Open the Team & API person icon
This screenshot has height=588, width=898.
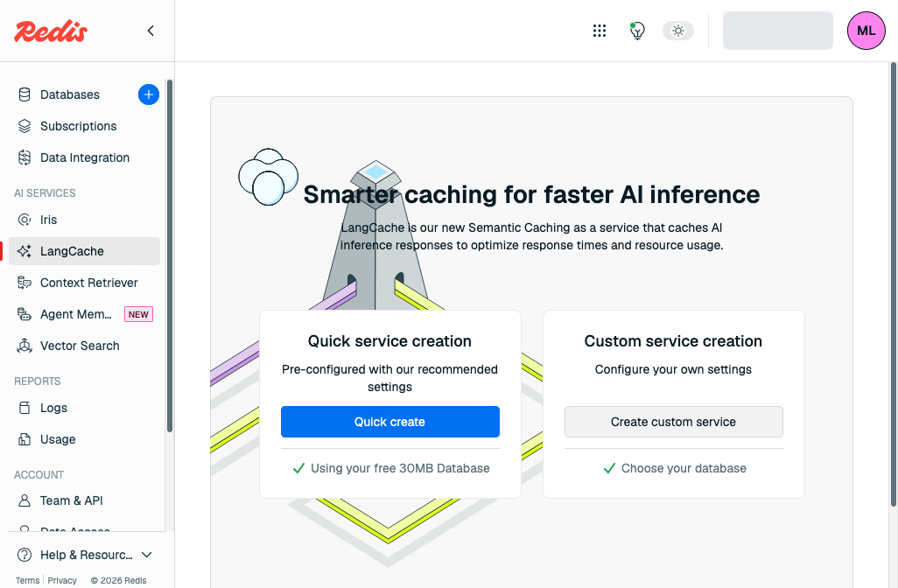(x=24, y=500)
